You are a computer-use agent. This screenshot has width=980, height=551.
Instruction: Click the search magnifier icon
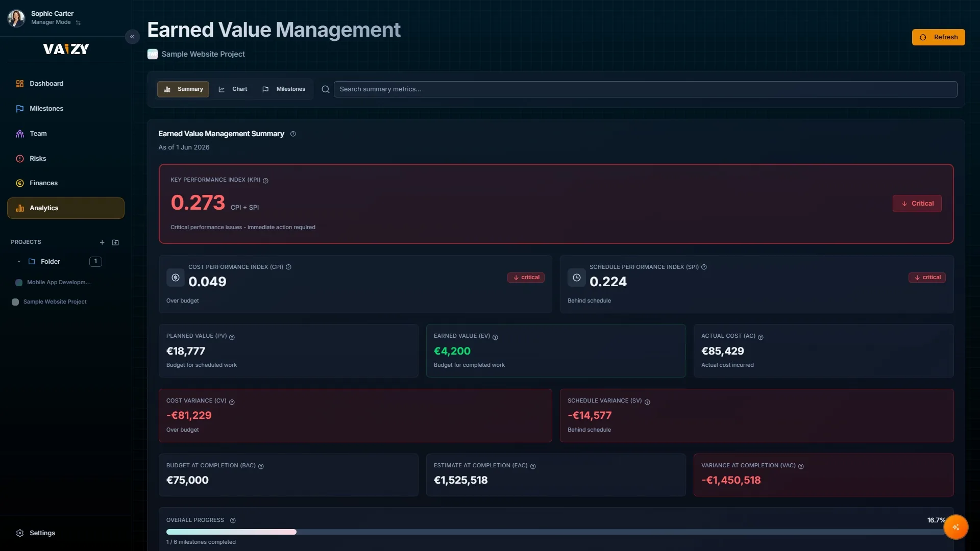(325, 89)
